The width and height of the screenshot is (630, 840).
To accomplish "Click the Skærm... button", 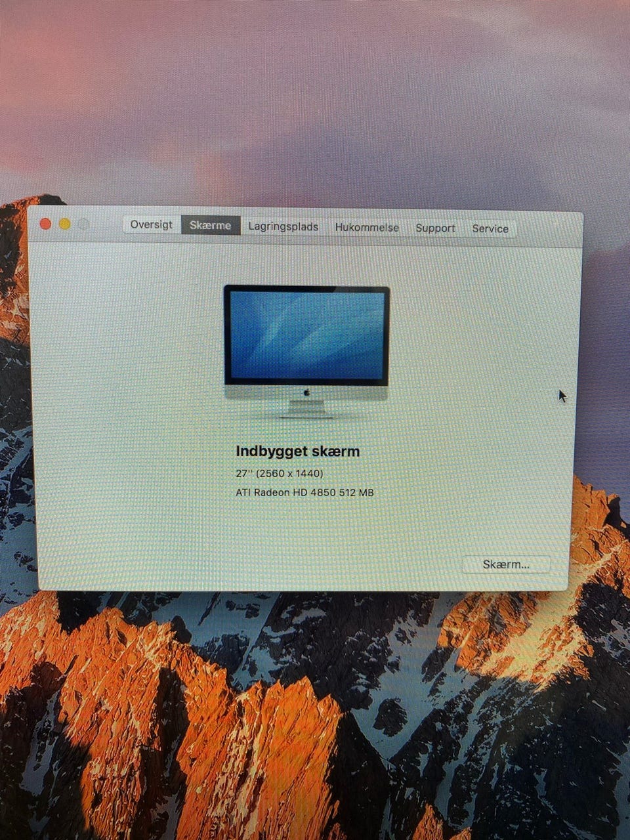I will [x=506, y=564].
